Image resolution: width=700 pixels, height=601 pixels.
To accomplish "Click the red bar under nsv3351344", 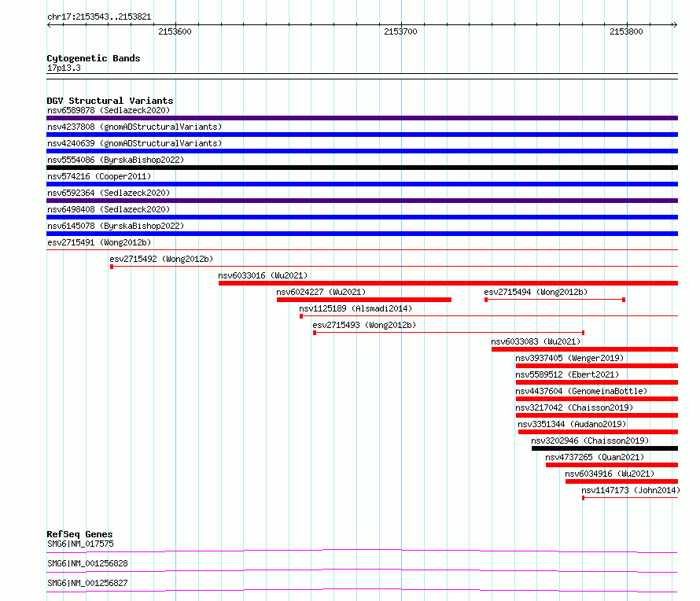I will point(599,432).
